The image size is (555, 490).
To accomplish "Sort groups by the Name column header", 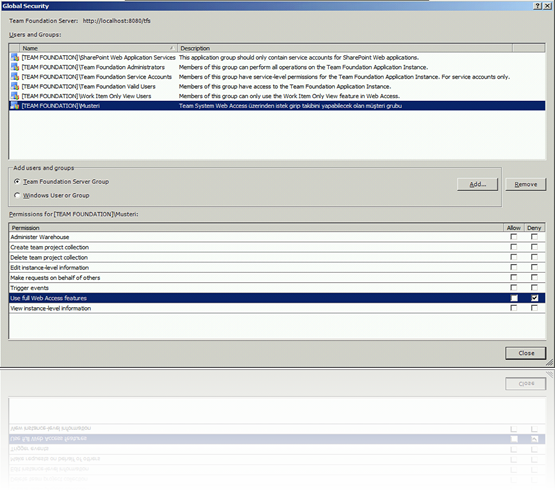I will pos(98,48).
